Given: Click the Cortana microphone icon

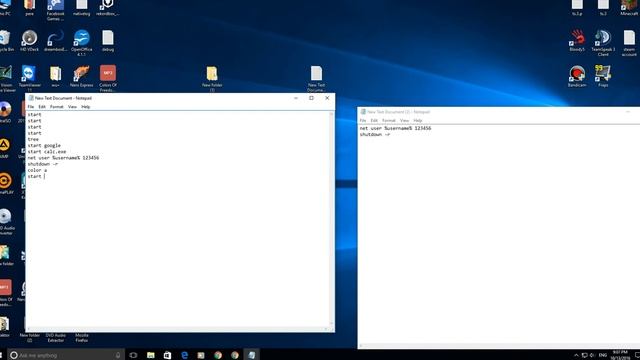Looking at the screenshot, I should pos(118,356).
